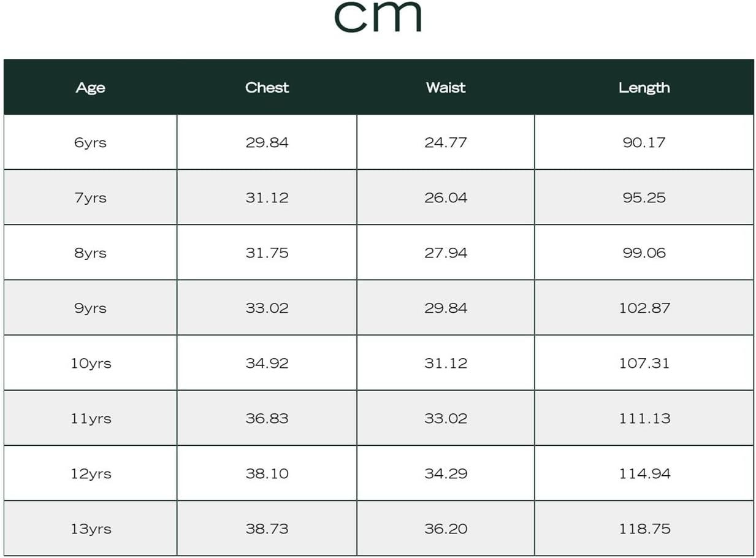Select waist value 34.29
Viewport: 756px width, 558px height.
tap(446, 473)
